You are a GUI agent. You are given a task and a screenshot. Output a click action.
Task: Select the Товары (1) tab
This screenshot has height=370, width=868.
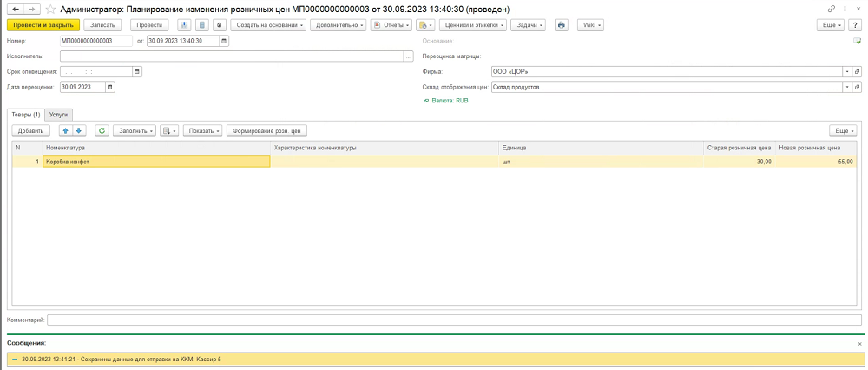[25, 114]
